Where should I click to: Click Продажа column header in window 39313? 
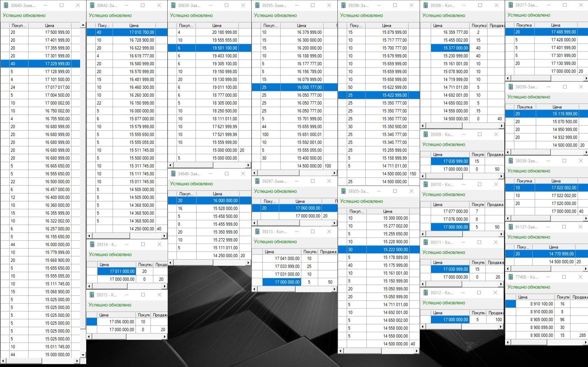tap(328, 252)
